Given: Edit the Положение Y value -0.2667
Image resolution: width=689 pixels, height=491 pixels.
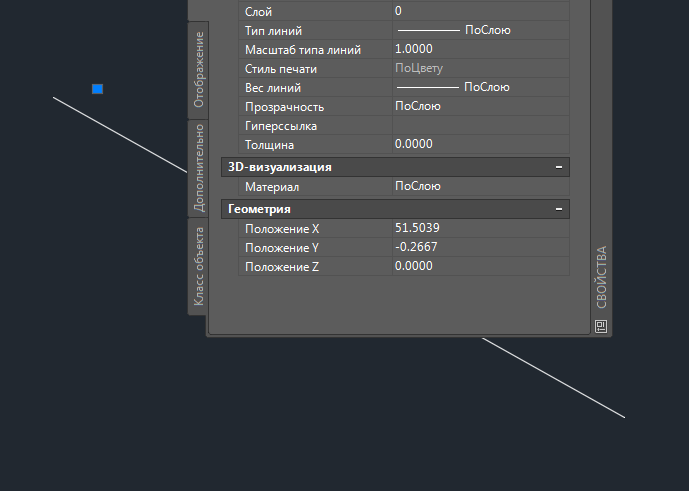Looking at the screenshot, I should (x=481, y=247).
